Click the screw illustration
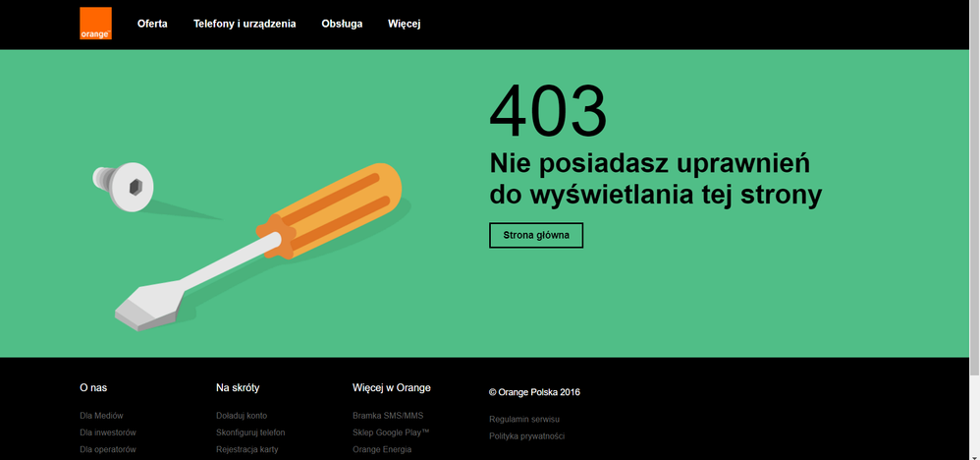Viewport: 980px width, 460px height. pos(123,187)
